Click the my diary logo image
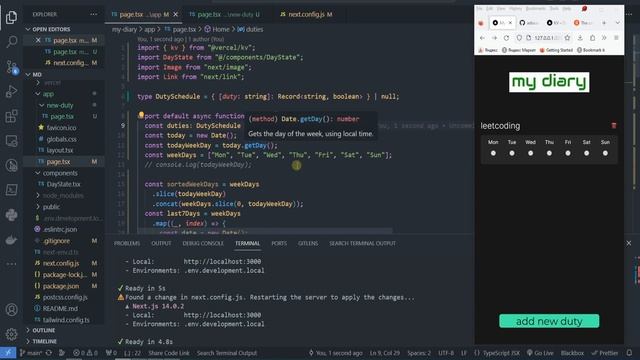640x360 pixels. [549, 82]
